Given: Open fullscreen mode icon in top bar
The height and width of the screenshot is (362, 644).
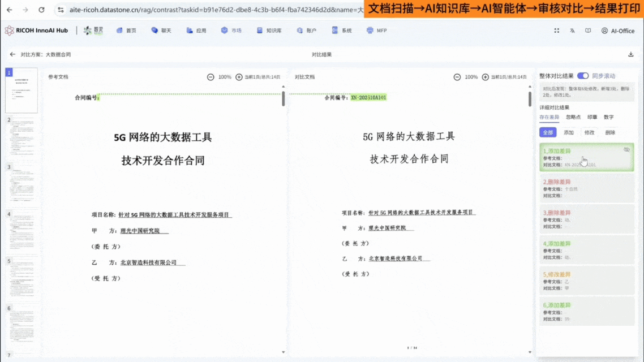Looking at the screenshot, I should point(556,31).
